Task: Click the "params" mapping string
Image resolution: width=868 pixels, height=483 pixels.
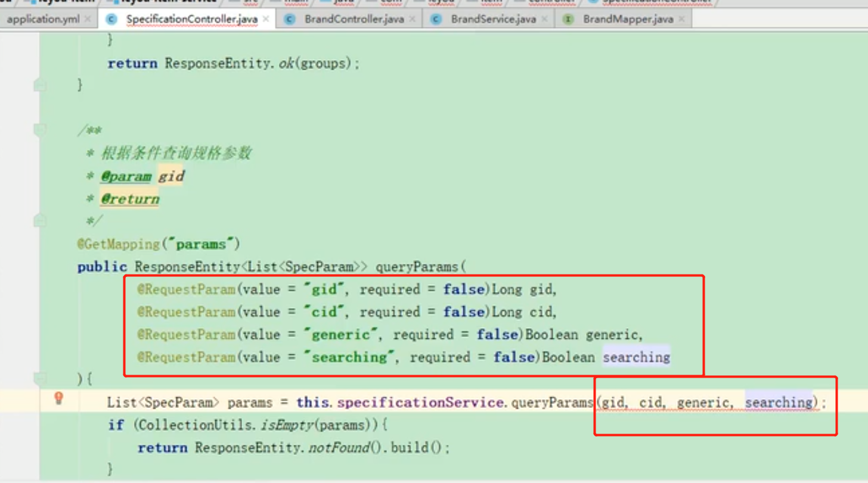Action: (x=201, y=244)
